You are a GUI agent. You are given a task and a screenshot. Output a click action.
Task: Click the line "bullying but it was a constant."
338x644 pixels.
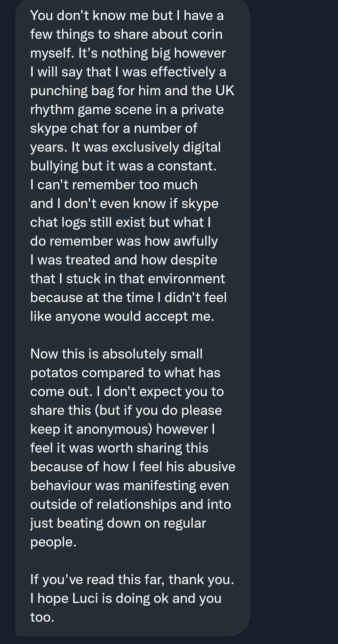[x=123, y=166]
